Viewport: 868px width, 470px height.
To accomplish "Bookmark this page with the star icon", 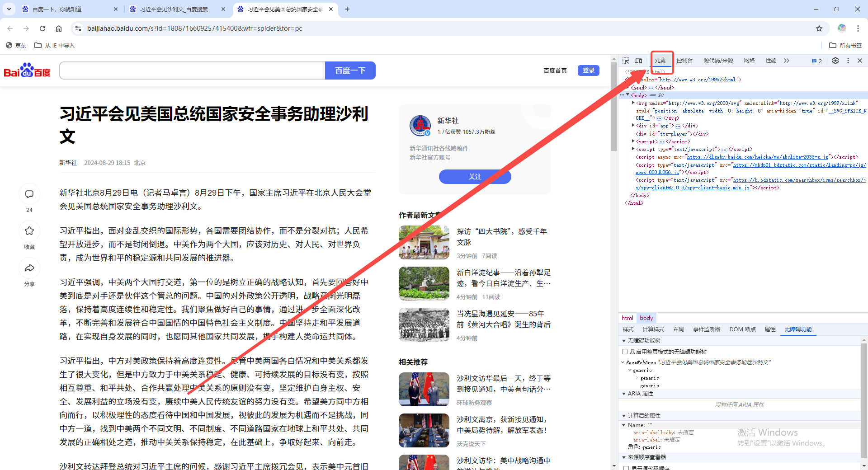I will coord(819,28).
